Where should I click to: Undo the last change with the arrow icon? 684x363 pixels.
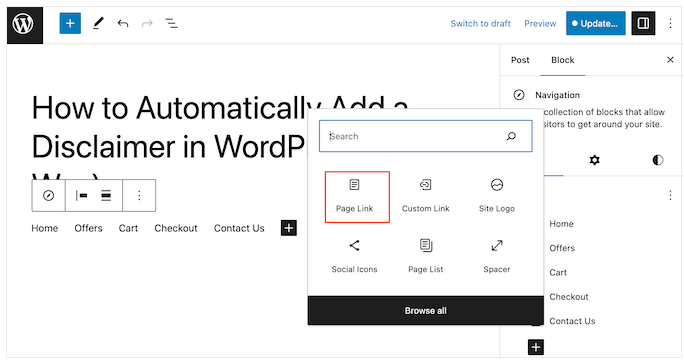click(x=123, y=24)
